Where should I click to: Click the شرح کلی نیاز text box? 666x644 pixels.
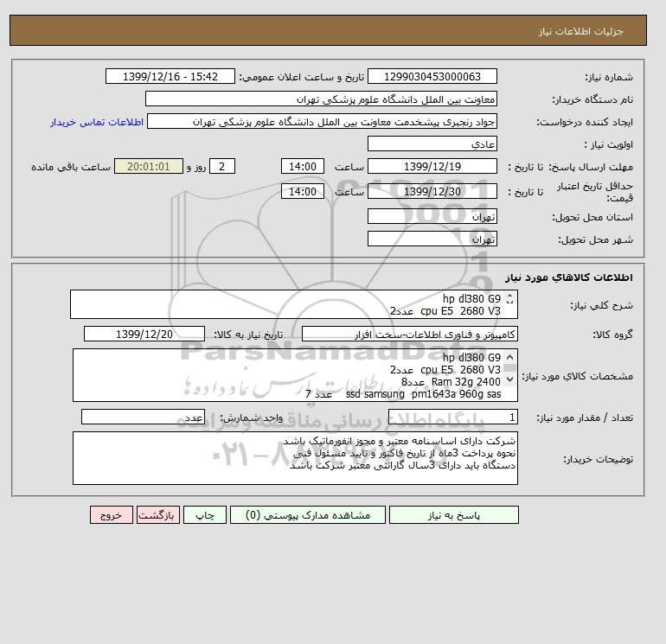coord(294,304)
